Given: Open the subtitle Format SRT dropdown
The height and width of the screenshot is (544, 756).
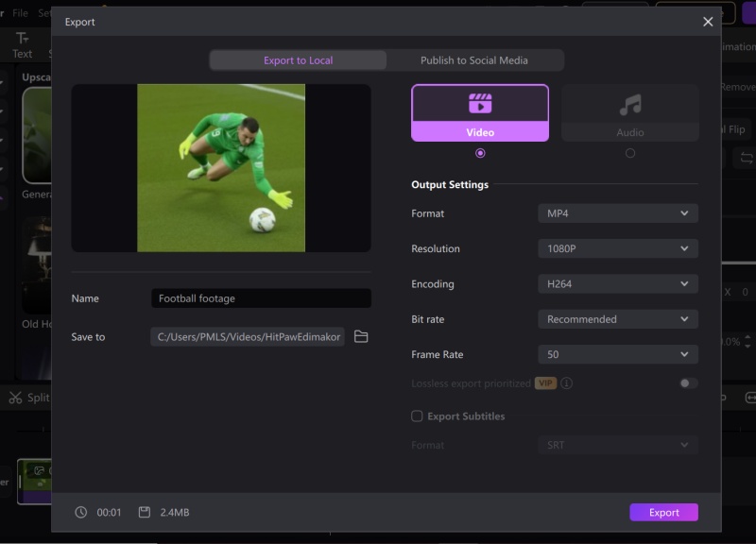Looking at the screenshot, I should tap(618, 445).
